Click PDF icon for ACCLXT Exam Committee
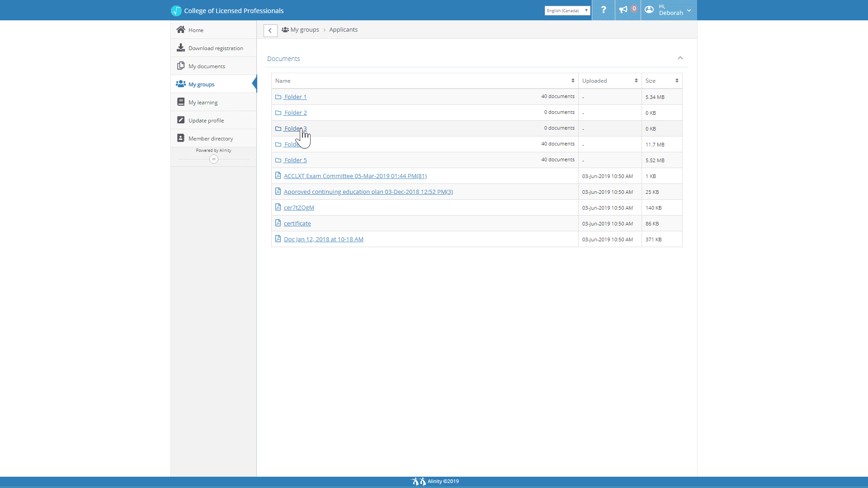Screen dimensions: 868x488 (x=278, y=175)
